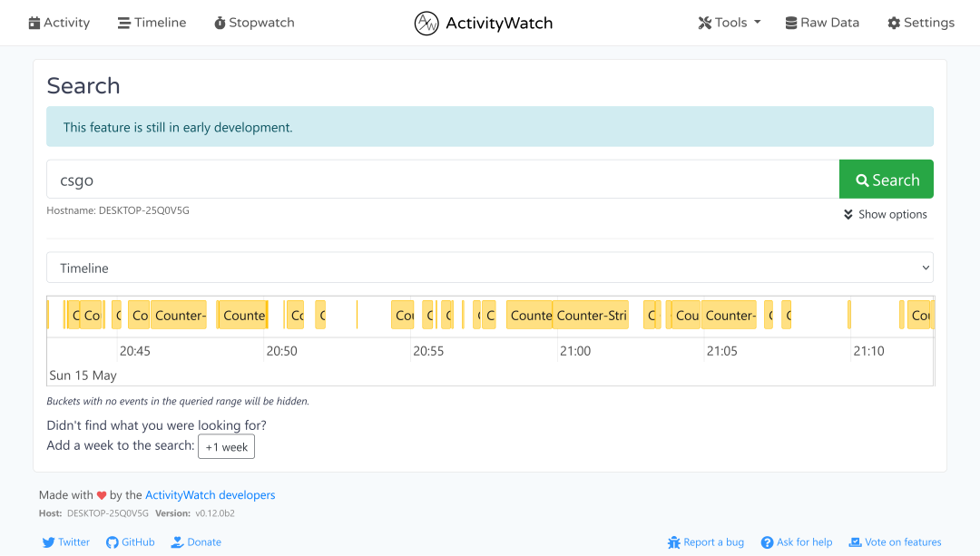The height and width of the screenshot is (556, 980).
Task: Click the 20:55 time axis label
Action: pyautogui.click(x=428, y=351)
